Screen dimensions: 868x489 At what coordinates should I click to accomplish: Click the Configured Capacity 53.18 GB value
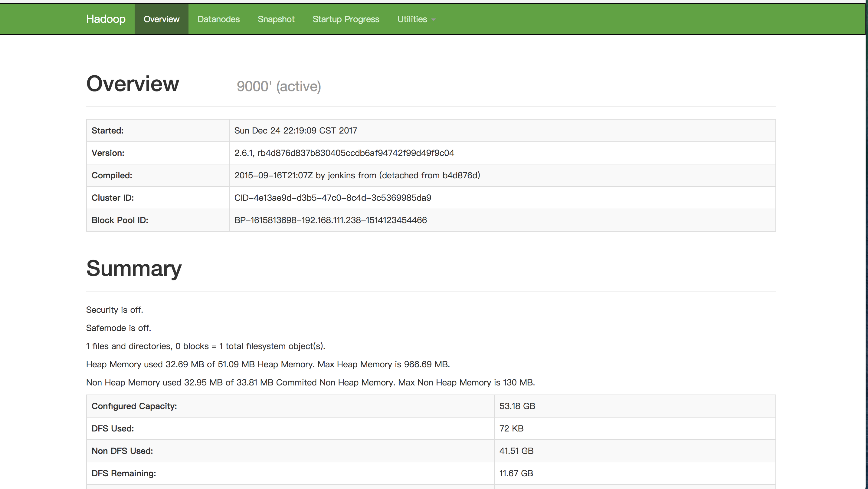pyautogui.click(x=517, y=406)
